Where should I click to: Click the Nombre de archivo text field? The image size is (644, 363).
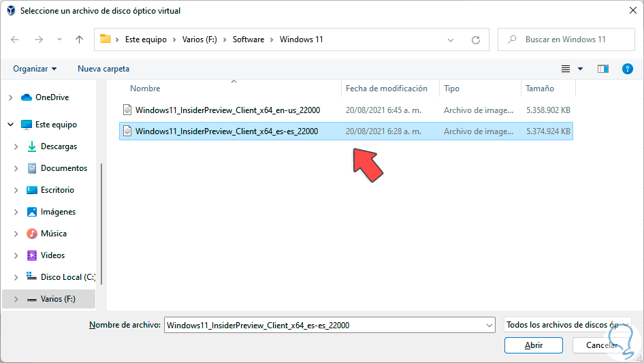point(325,325)
